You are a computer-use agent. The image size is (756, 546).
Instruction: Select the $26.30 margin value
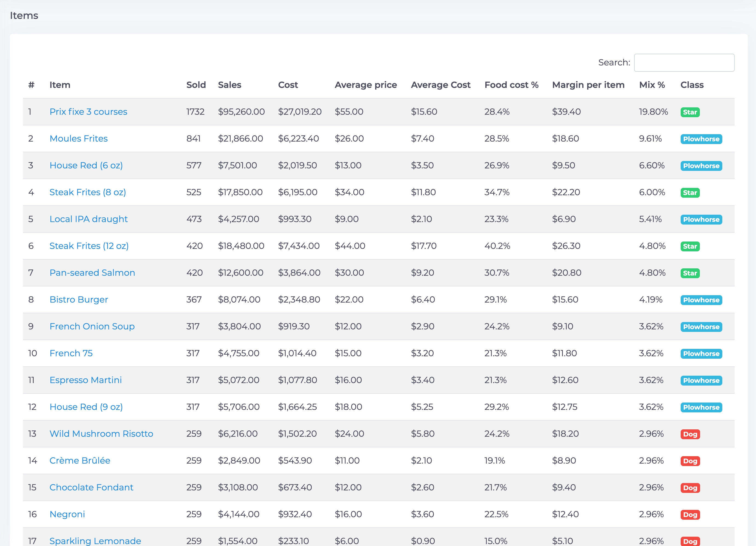tap(566, 246)
